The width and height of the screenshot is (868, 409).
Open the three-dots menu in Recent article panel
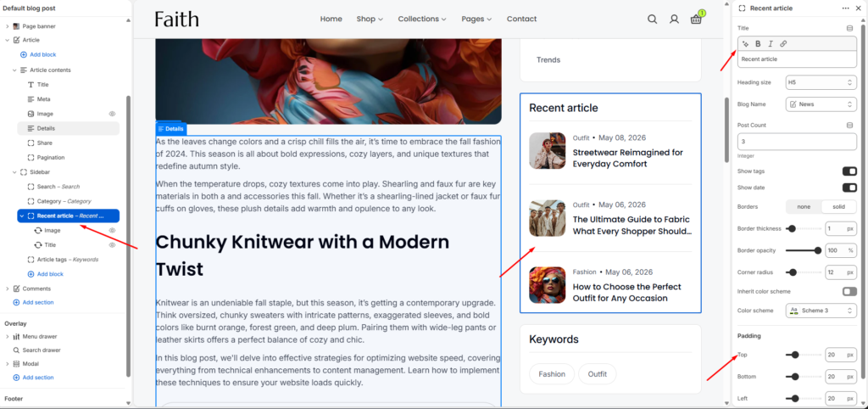tap(845, 8)
